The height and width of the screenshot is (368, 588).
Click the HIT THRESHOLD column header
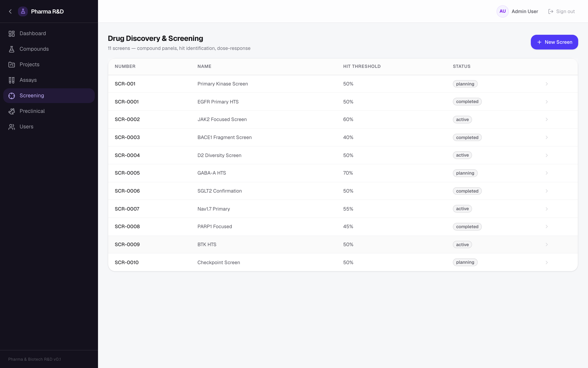pyautogui.click(x=362, y=66)
